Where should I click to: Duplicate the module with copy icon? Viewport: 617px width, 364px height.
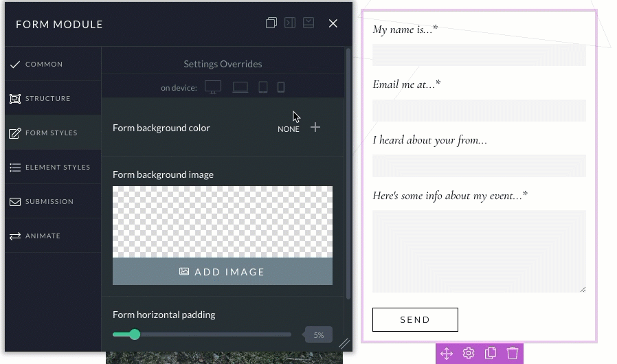(491, 353)
